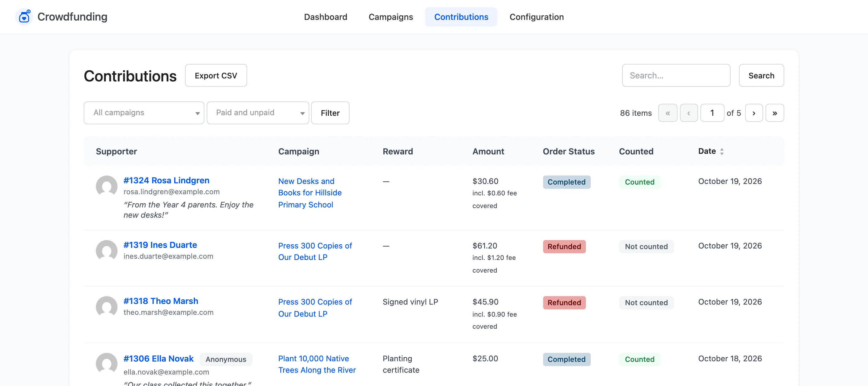868x386 pixels.
Task: Focus the Search input field
Action: coord(676,75)
